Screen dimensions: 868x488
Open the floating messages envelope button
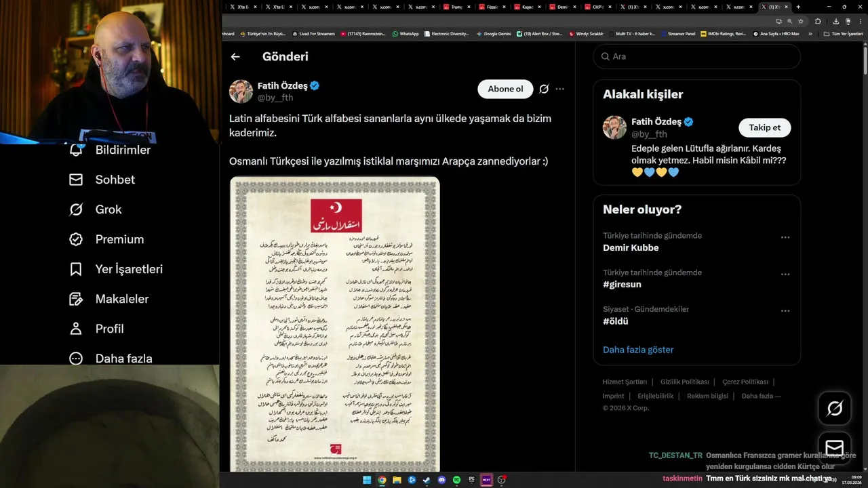pos(835,447)
